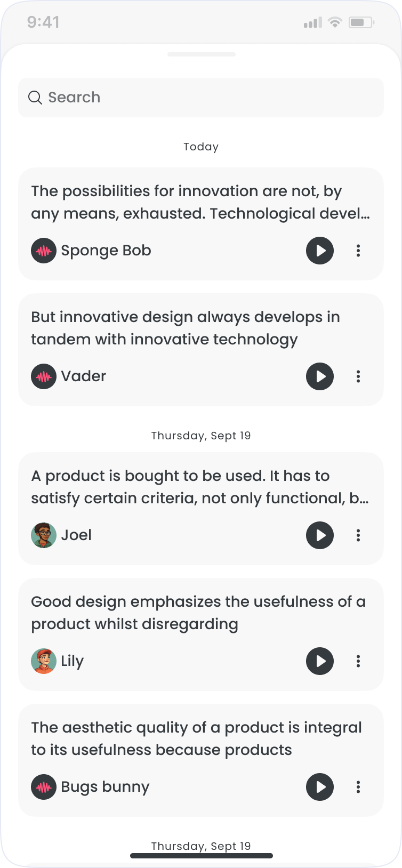Show options for Bugs bunny entry
The image size is (402, 868).
point(358,787)
